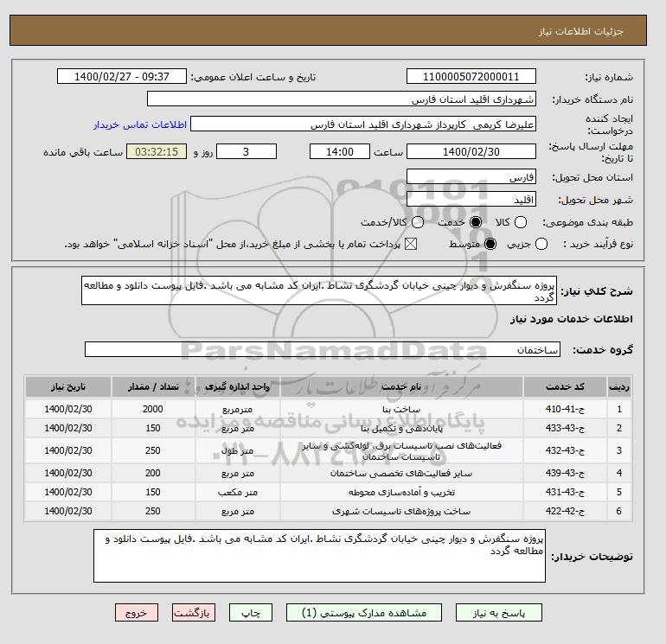Select the 'متوسط' purchase type radio
This screenshot has width=666, height=644.
(x=490, y=244)
